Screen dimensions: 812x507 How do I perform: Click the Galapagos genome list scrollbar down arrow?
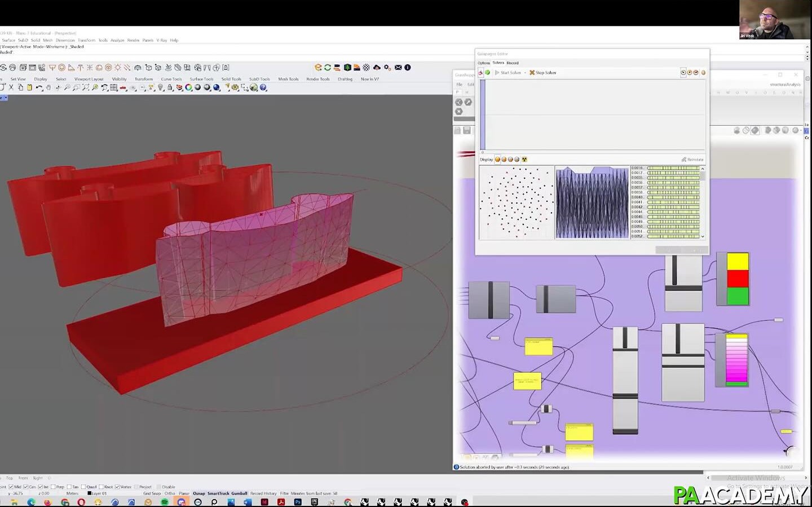tap(703, 236)
